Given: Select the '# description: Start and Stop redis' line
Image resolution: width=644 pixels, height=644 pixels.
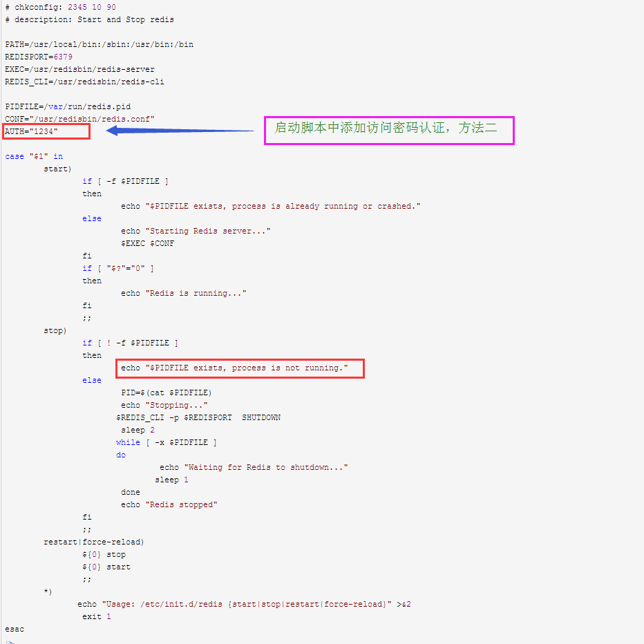Looking at the screenshot, I should tap(90, 20).
